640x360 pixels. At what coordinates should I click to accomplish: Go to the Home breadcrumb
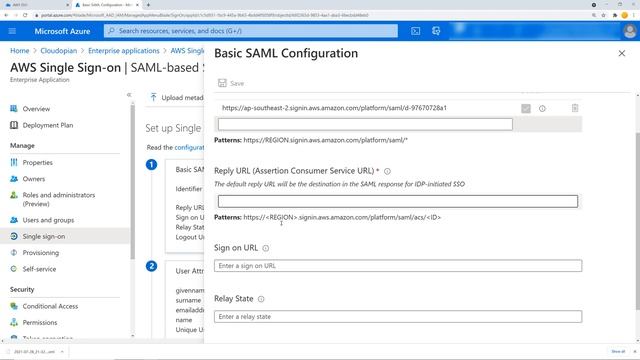point(20,51)
